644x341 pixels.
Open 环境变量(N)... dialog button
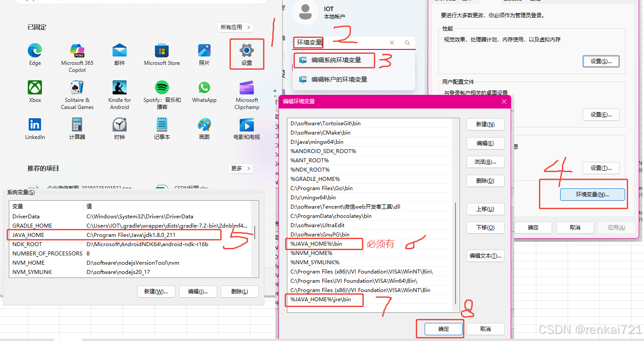(592, 195)
